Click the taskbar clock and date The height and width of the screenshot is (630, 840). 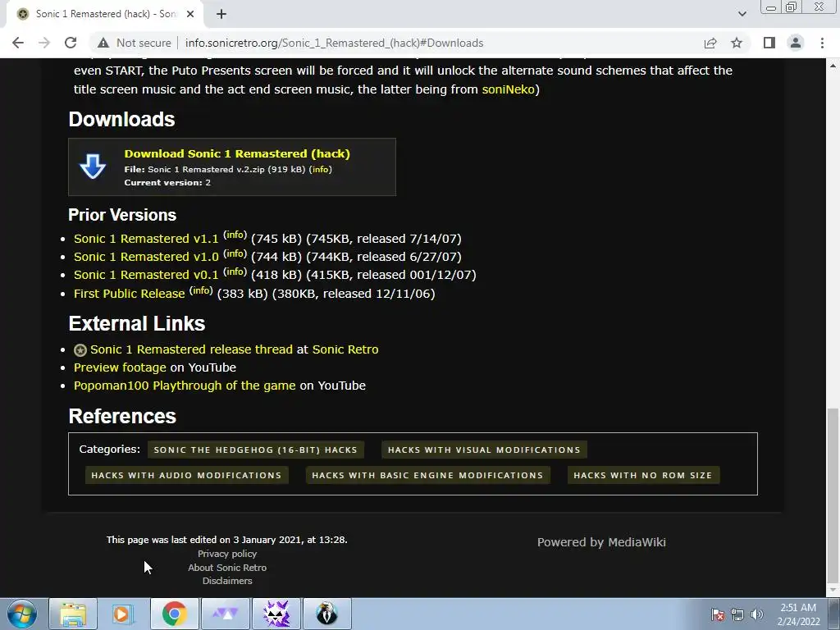[x=798, y=614]
